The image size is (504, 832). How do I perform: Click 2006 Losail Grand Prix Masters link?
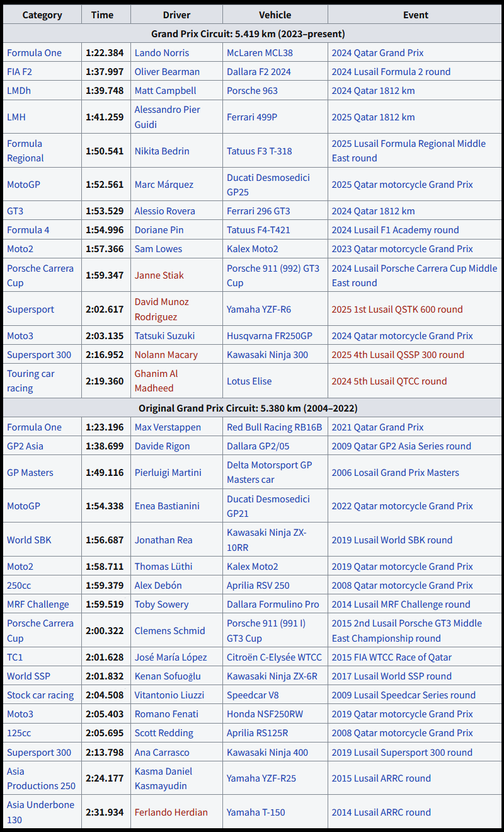tap(395, 473)
